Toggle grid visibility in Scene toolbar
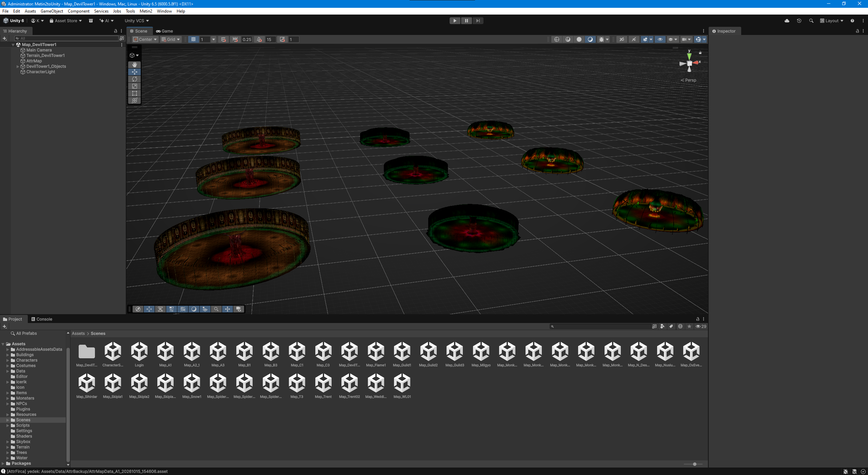The width and height of the screenshot is (868, 475). pos(193,39)
